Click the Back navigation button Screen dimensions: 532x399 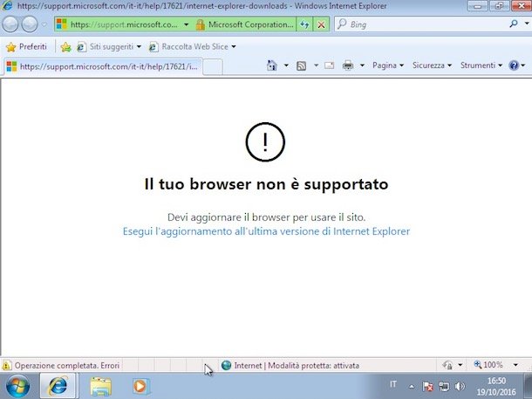(10, 24)
